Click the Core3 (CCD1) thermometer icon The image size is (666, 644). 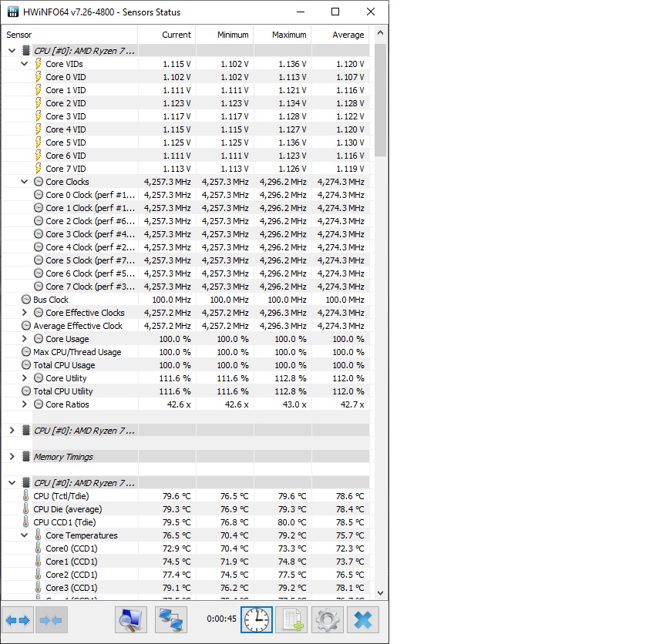pyautogui.click(x=39, y=588)
